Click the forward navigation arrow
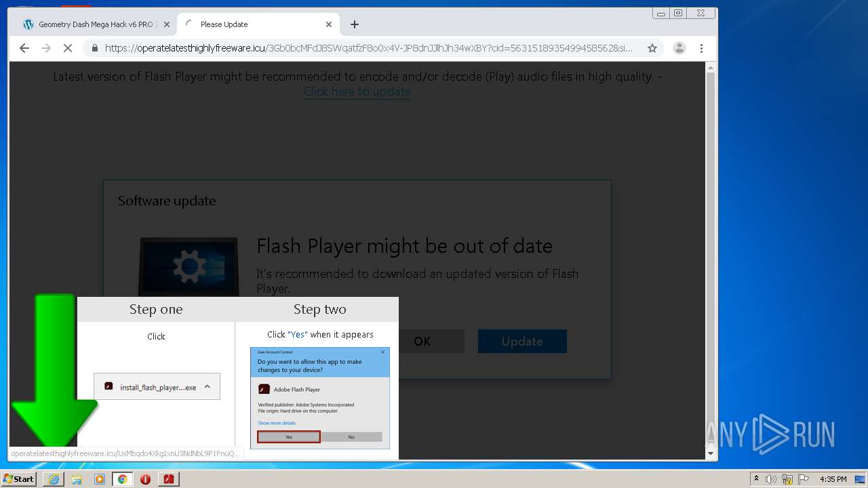868x488 pixels. [x=46, y=48]
